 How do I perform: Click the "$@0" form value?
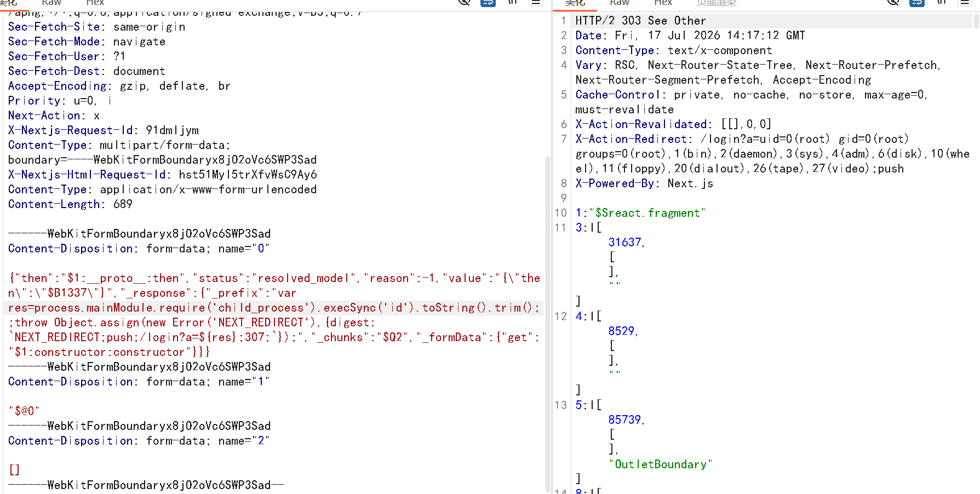coord(24,411)
